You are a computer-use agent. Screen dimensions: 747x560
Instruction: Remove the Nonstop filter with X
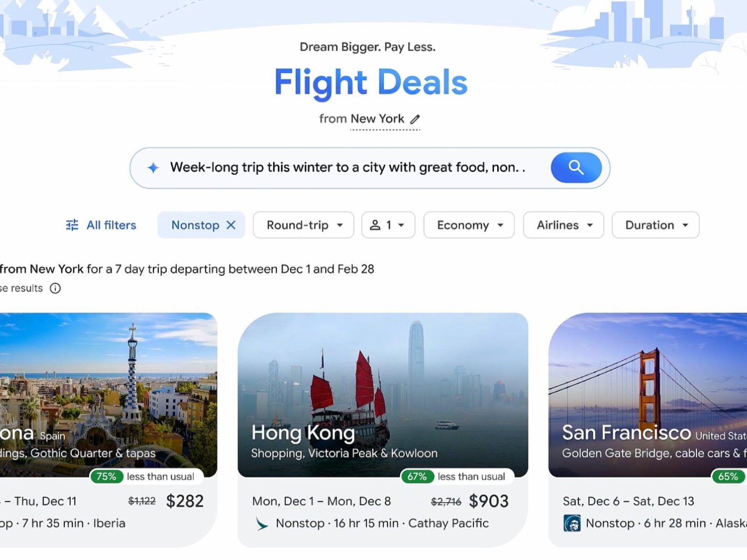point(231,225)
